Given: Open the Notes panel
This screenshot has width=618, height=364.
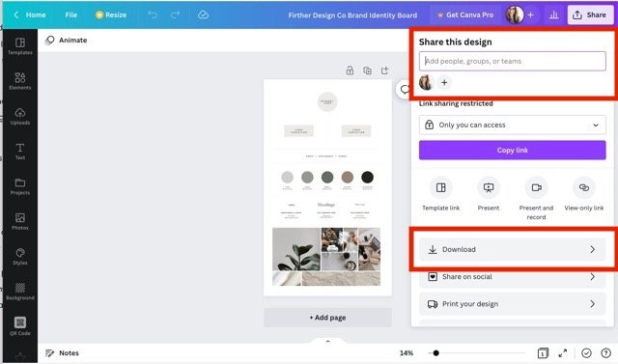Looking at the screenshot, I should click(x=62, y=353).
